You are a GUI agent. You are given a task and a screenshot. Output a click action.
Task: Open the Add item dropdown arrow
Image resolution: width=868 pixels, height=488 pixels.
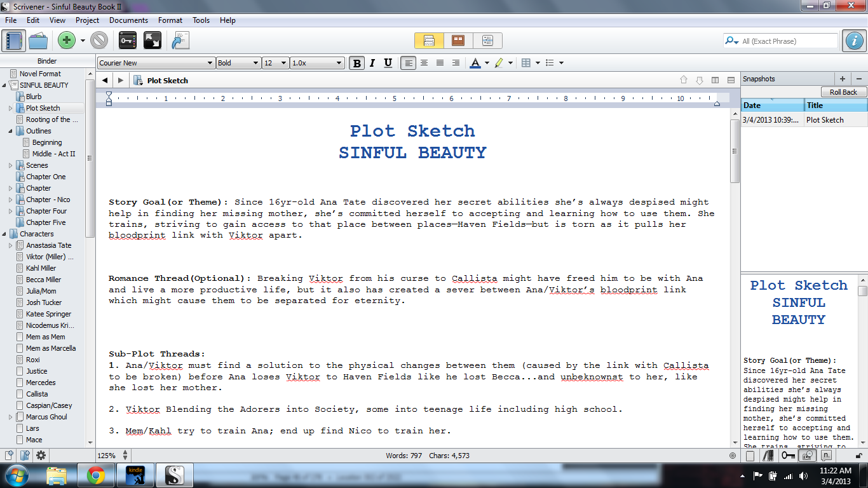click(x=83, y=41)
